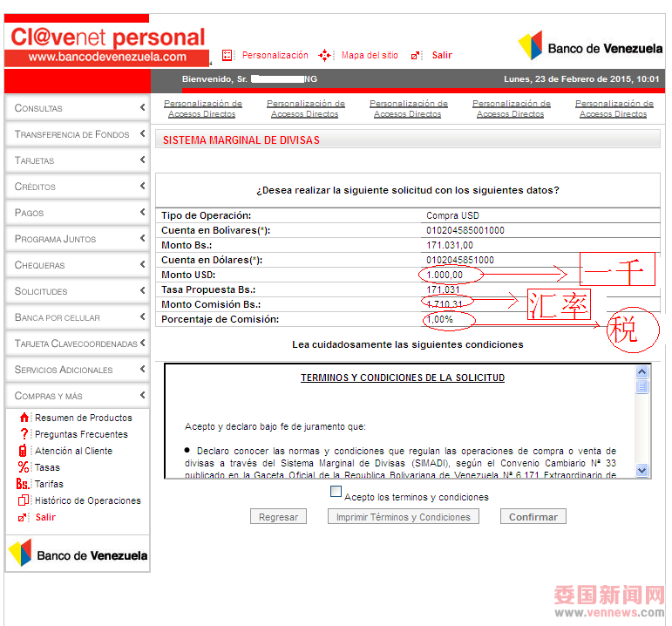This screenshot has height=626, width=672.
Task: Click Imprimir Términos y Condiciones button
Action: 404,517
